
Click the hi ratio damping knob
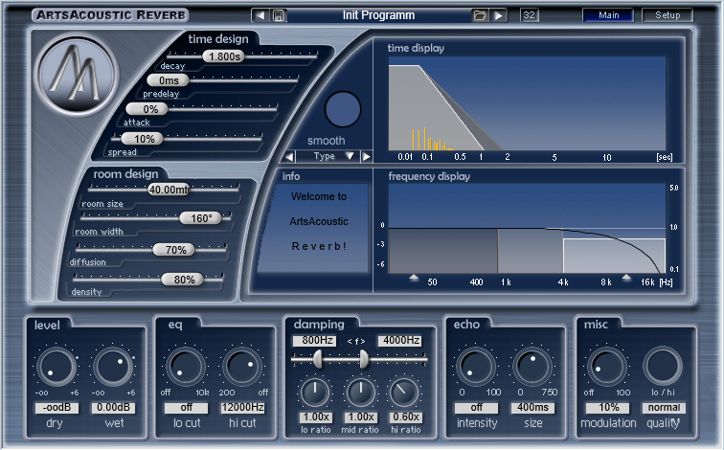pyautogui.click(x=405, y=392)
